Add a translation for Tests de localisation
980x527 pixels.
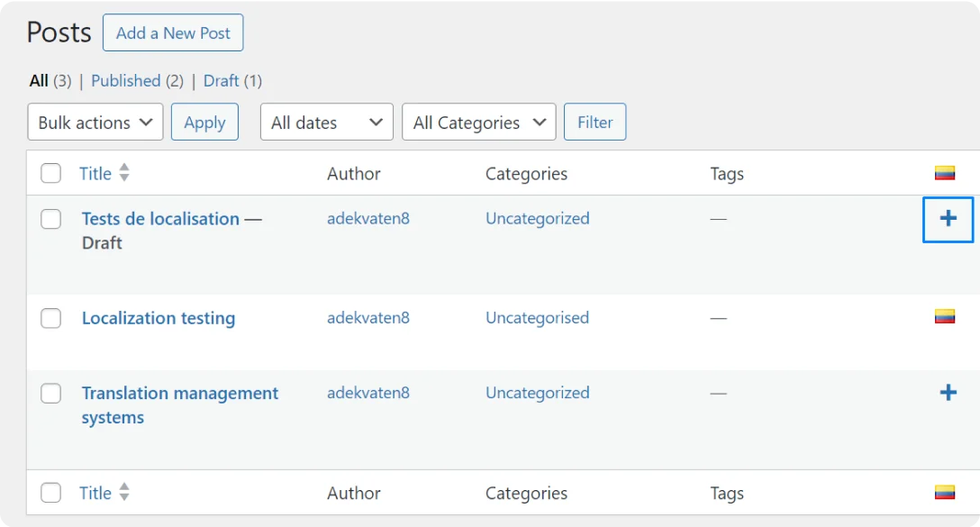click(x=948, y=219)
